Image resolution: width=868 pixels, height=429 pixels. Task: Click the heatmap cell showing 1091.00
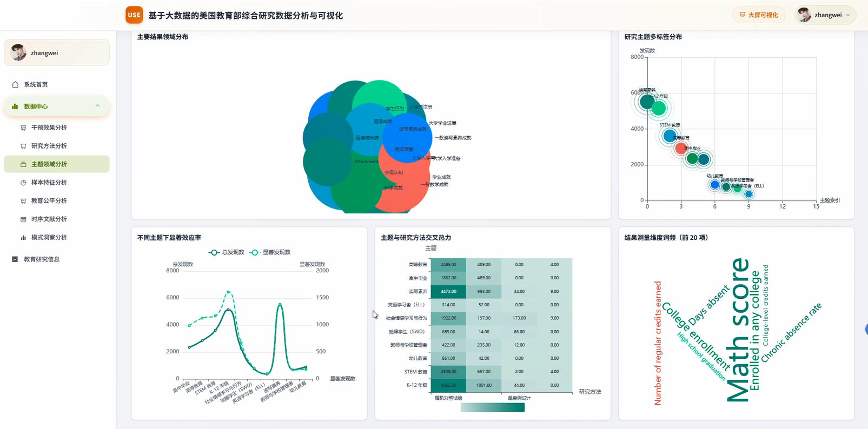point(484,385)
